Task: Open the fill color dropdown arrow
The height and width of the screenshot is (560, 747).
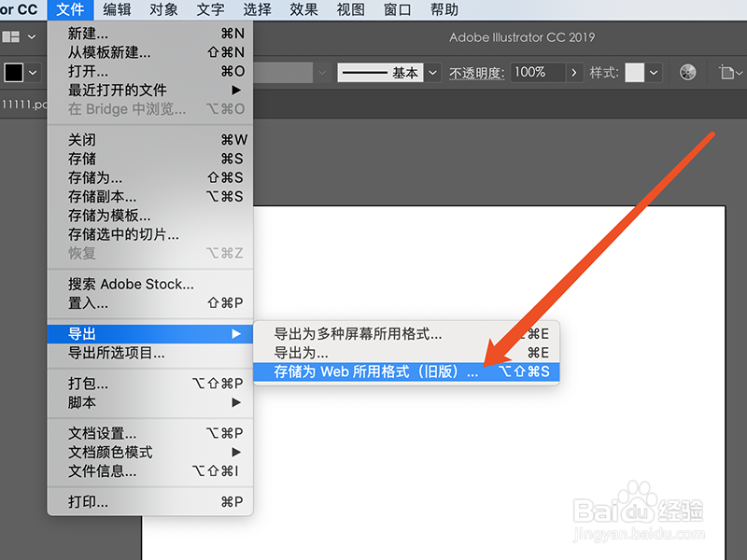Action: click(x=33, y=73)
